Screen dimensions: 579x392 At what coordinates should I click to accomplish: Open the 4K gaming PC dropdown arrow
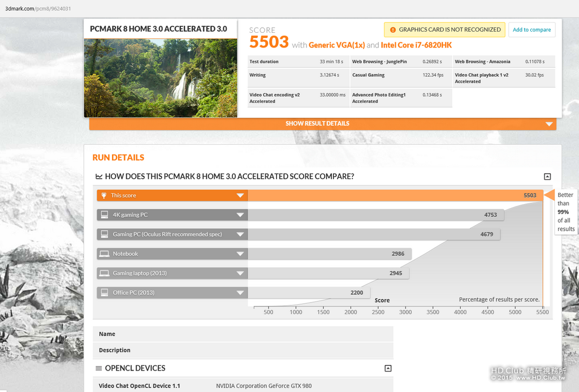[240, 215]
